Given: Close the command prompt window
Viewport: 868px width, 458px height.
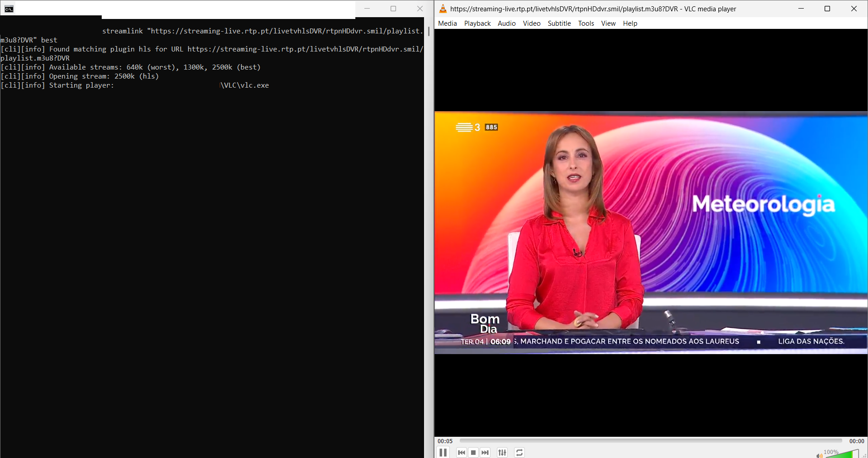Looking at the screenshot, I should click(x=420, y=9).
